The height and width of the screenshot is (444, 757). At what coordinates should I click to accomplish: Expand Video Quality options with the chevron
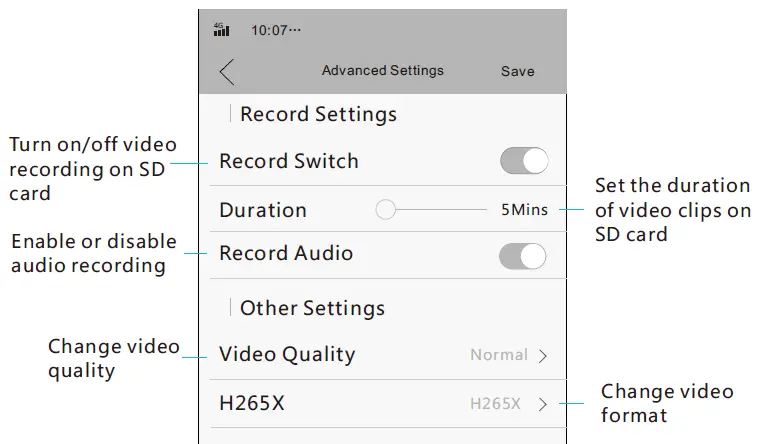pos(543,355)
